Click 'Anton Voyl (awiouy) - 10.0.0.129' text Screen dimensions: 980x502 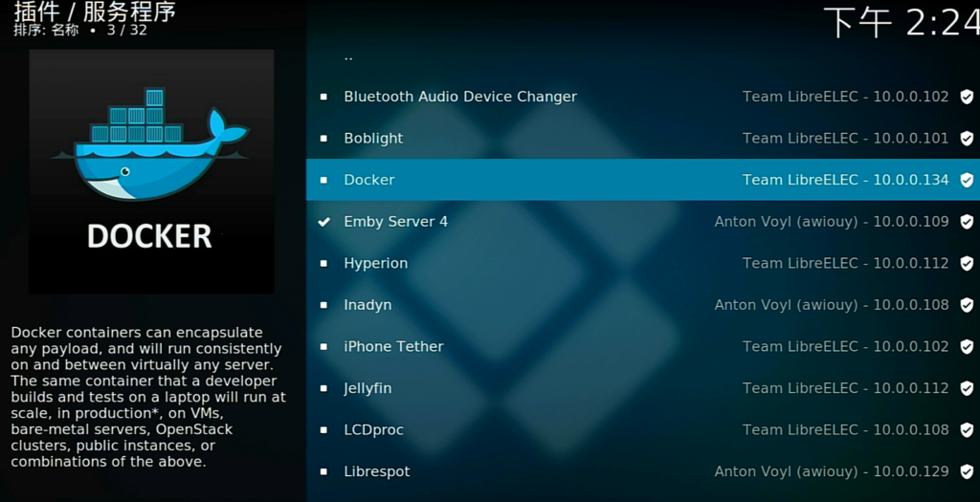pos(832,472)
